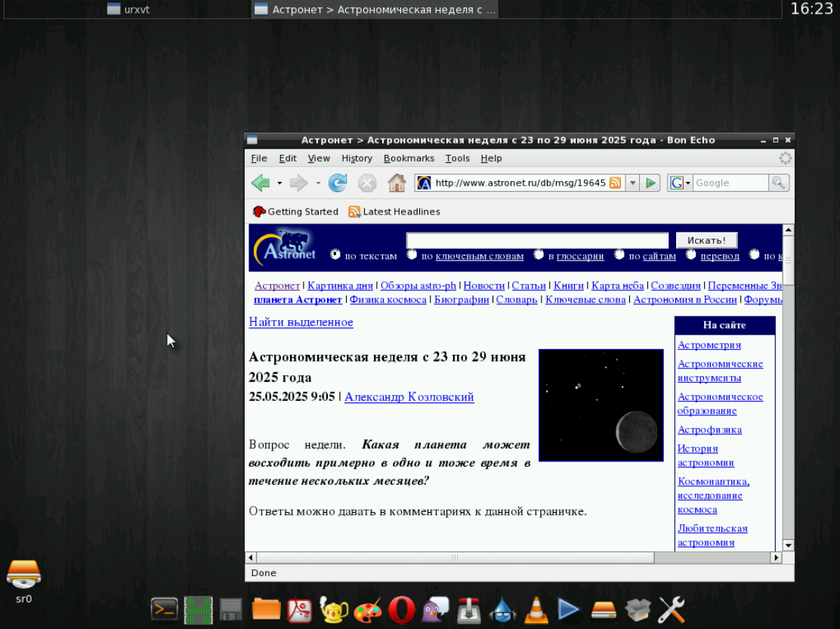Select the Астронет taskbar window entry

[375, 9]
